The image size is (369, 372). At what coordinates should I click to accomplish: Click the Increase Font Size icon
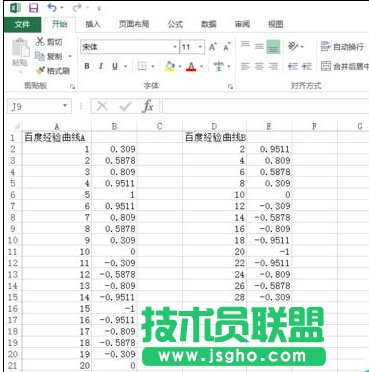click(213, 47)
